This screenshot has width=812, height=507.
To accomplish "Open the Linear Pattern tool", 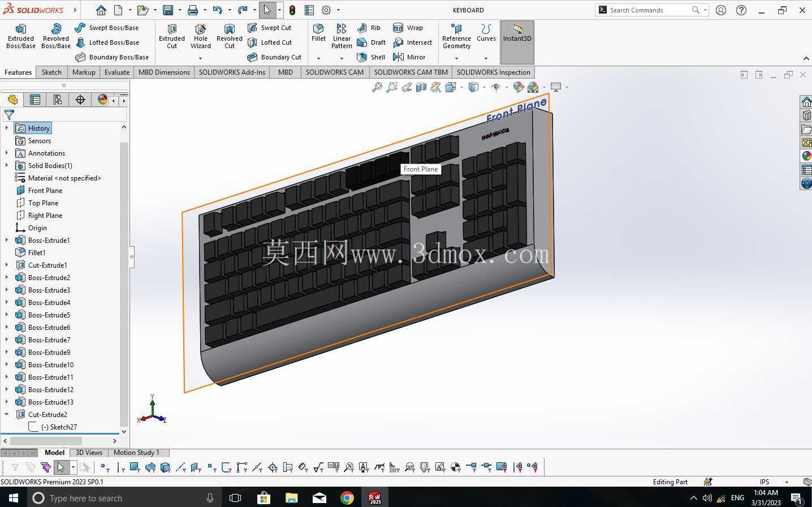I will pyautogui.click(x=342, y=36).
